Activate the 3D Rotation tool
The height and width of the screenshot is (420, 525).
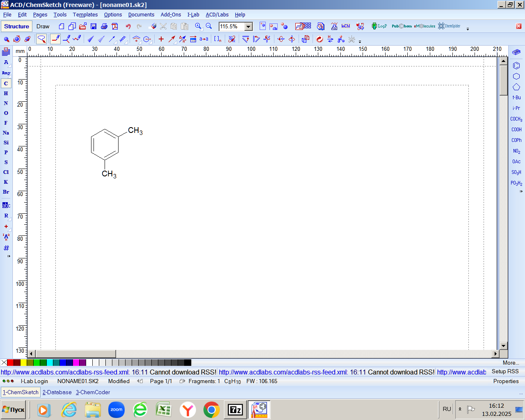[27, 39]
